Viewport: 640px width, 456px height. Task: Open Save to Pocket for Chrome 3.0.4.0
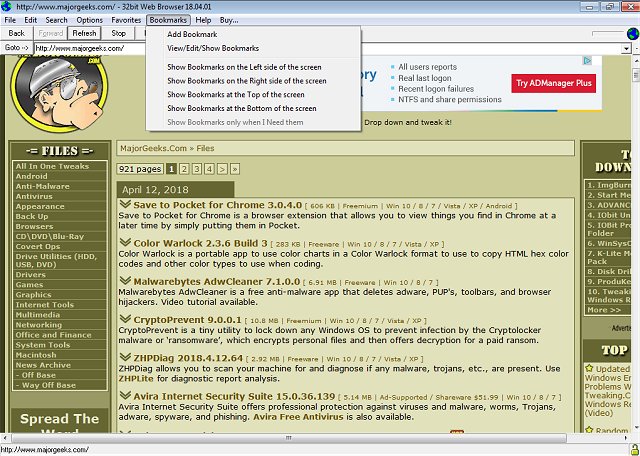coord(218,205)
